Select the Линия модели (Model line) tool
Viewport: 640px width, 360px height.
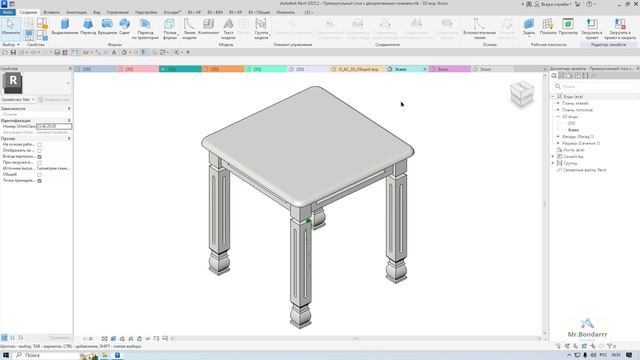pos(189,29)
